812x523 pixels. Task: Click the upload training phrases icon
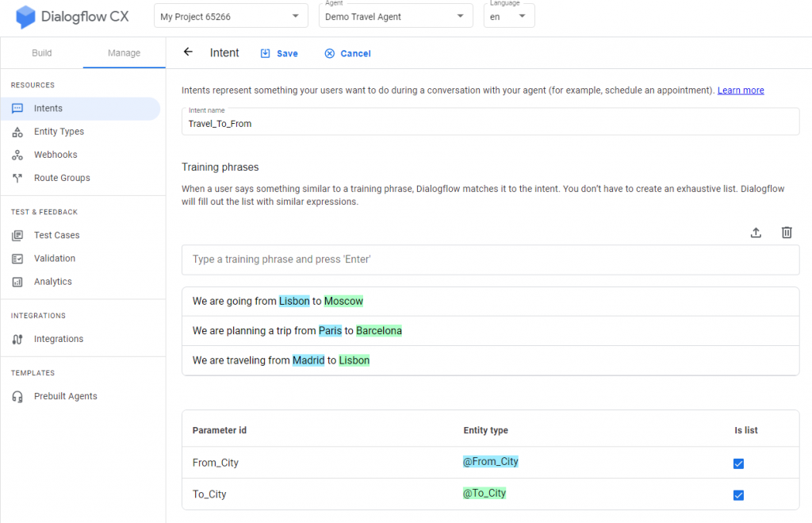point(756,233)
